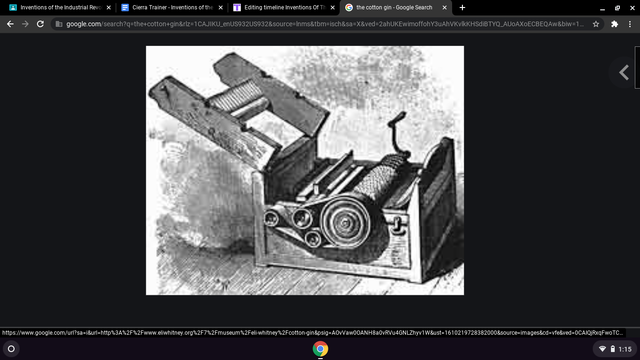Click the 1:15 clock in status tray

click(625, 349)
